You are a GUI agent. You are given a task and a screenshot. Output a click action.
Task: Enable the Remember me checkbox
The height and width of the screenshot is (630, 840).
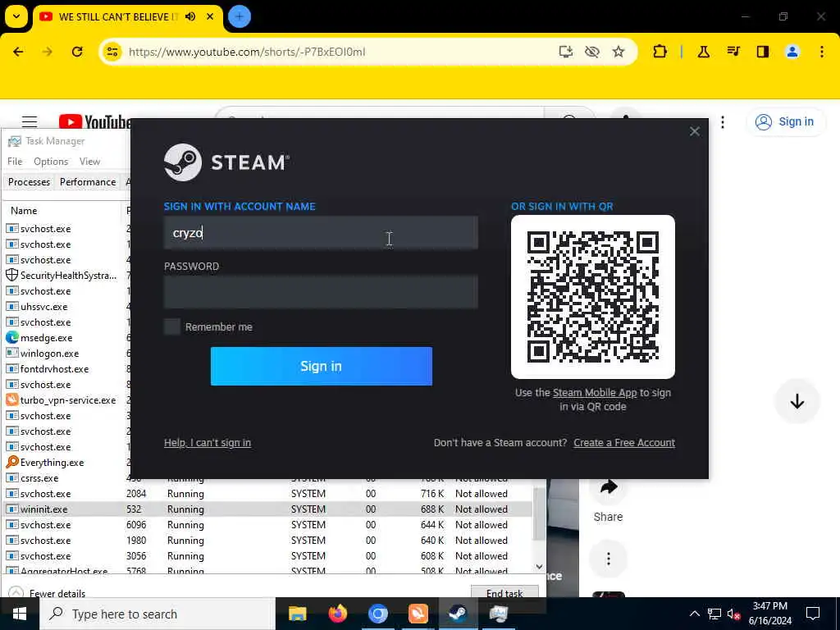pyautogui.click(x=172, y=326)
